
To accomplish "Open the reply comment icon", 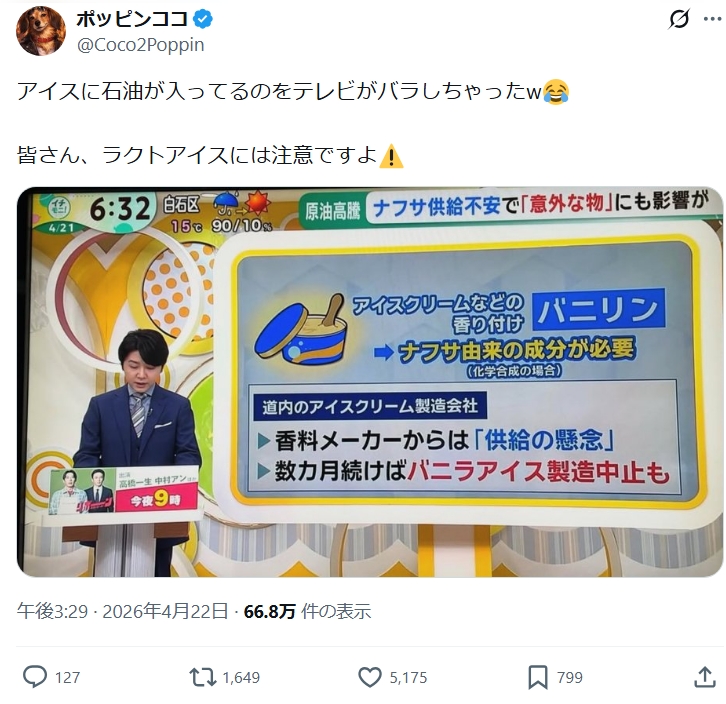I will (35, 677).
